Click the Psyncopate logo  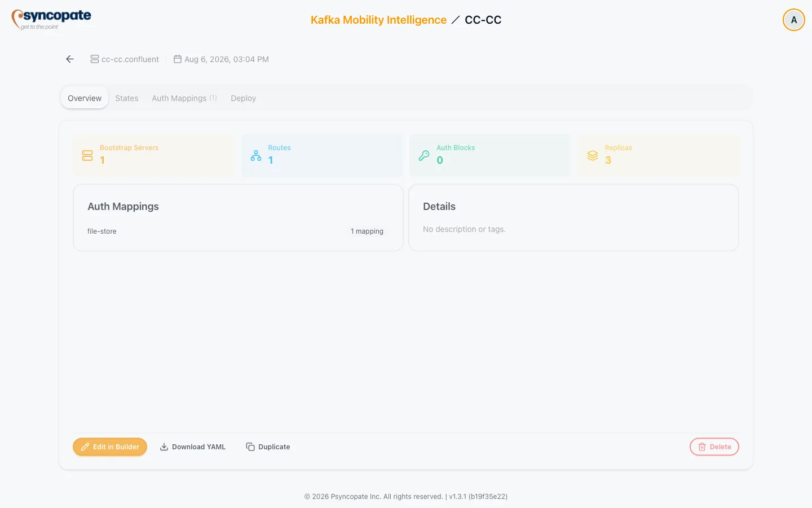click(51, 19)
